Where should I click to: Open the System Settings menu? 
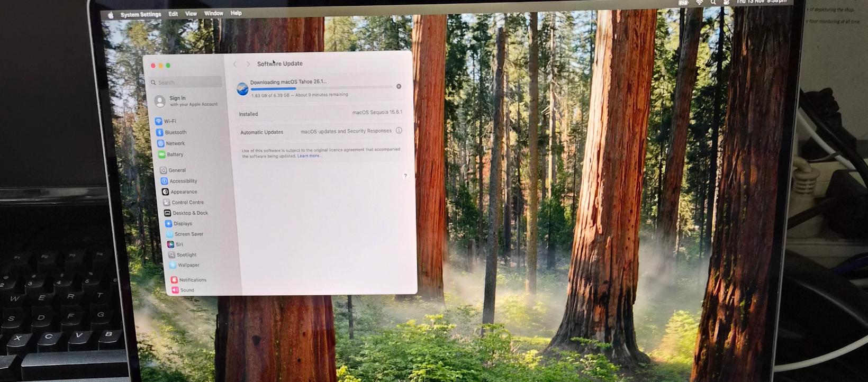tap(141, 15)
